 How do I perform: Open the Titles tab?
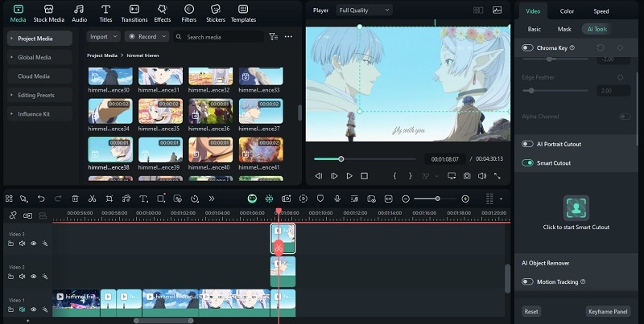[105, 14]
